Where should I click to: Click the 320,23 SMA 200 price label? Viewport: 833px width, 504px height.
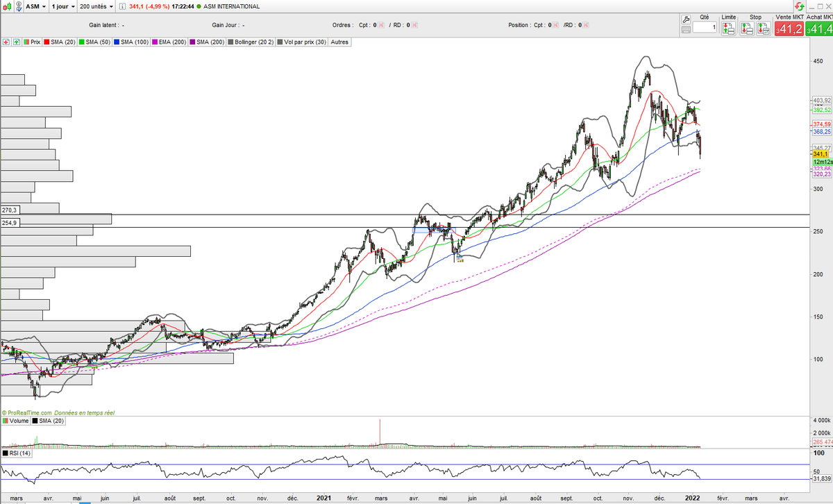coord(821,175)
